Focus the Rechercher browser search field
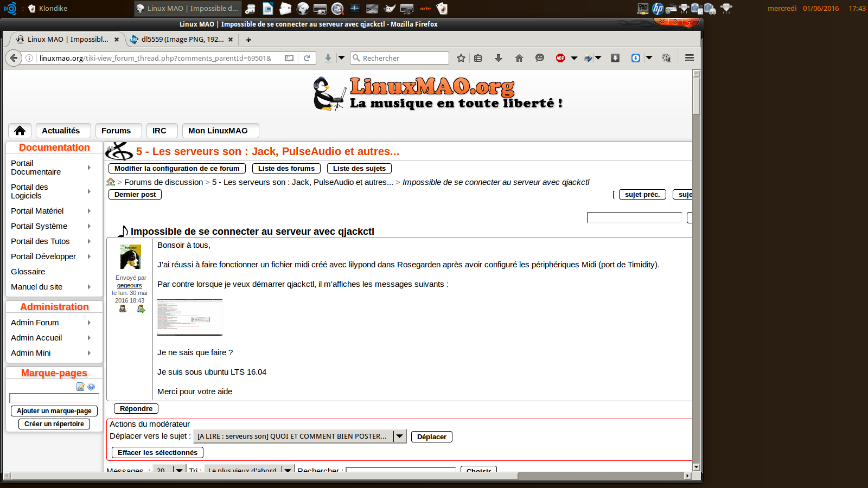Viewport: 868px width, 488px height. click(399, 58)
